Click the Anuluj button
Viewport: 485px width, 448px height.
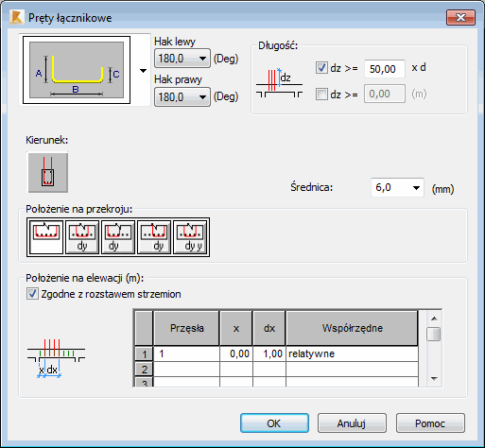pos(352,423)
